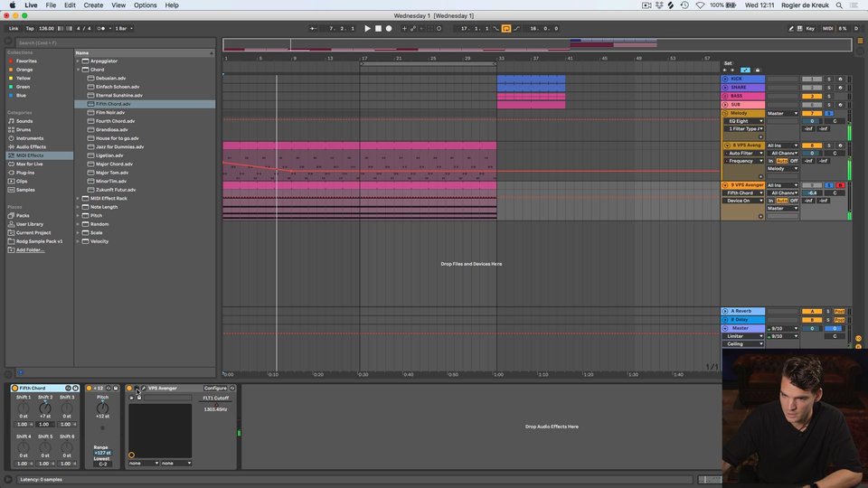This screenshot has width=868, height=488.
Task: Expand the Note Length folder
Action: (78, 207)
